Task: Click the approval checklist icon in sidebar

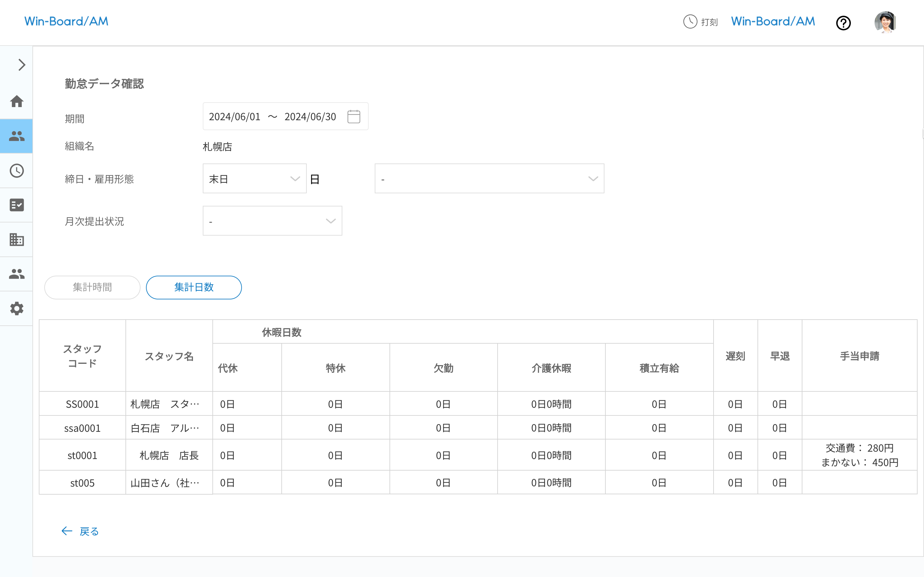Action: (x=16, y=205)
